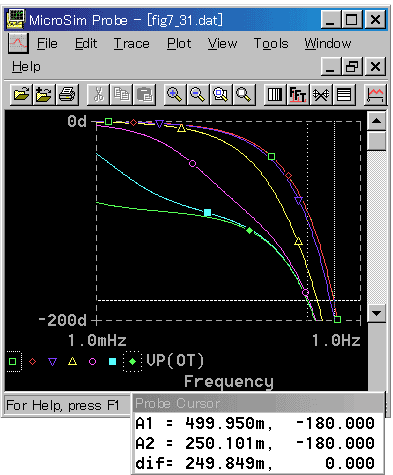Click the Append file folder icon

(44, 95)
